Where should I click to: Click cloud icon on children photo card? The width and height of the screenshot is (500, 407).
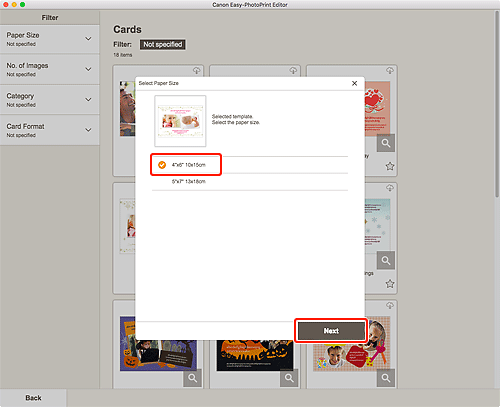click(390, 305)
